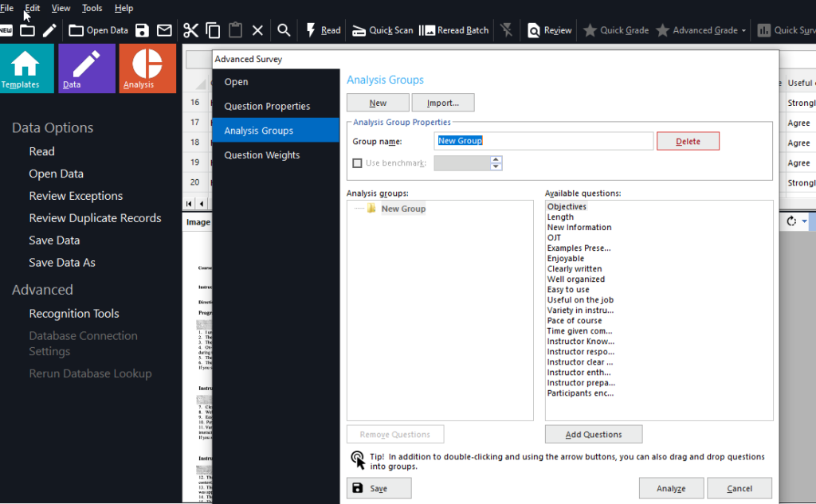The image size is (816, 504).
Task: Select Objectives in Available questions
Action: pos(567,206)
